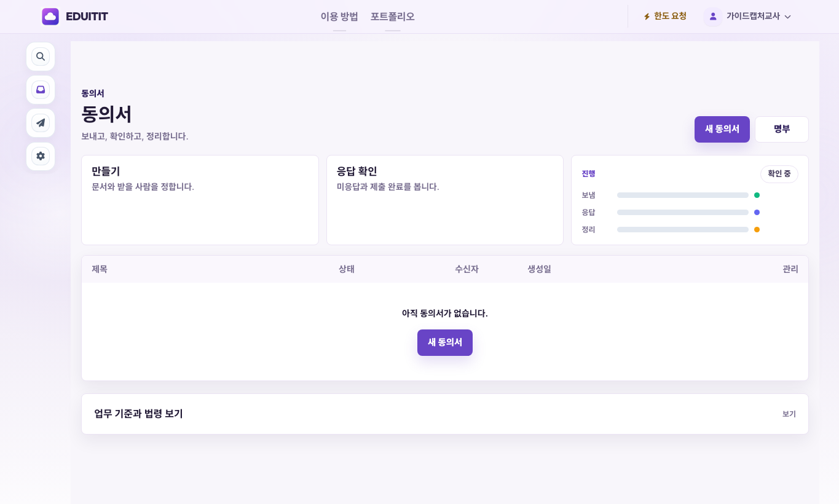Open the settings gear sidebar icon
839x504 pixels.
click(41, 156)
